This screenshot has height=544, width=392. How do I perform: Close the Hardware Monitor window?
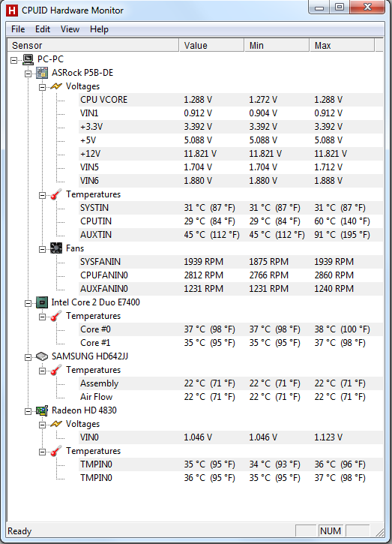tap(367, 8)
